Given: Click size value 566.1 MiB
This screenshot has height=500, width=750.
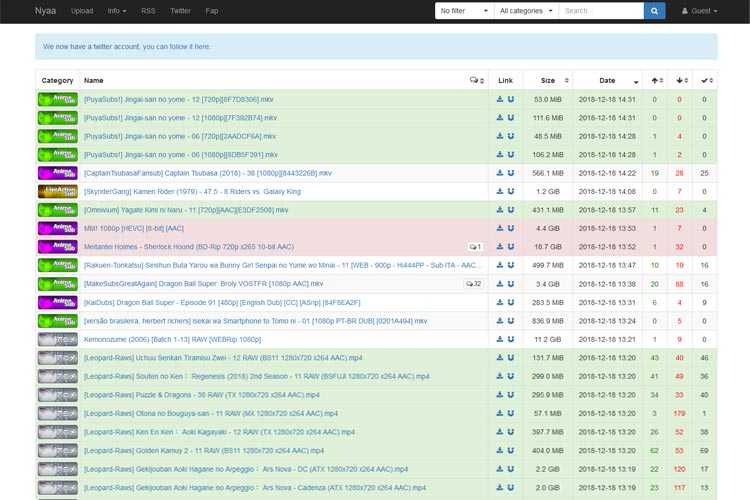Looking at the screenshot, I should 548,173.
